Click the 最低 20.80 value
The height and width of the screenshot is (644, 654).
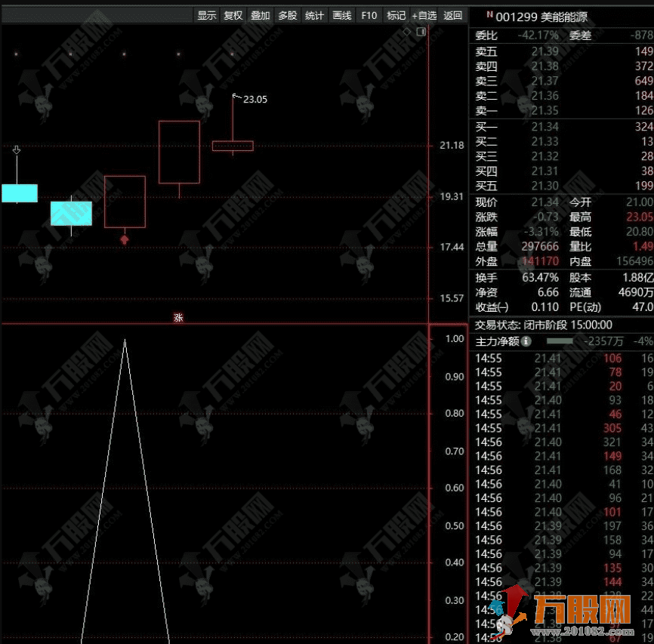(x=640, y=232)
